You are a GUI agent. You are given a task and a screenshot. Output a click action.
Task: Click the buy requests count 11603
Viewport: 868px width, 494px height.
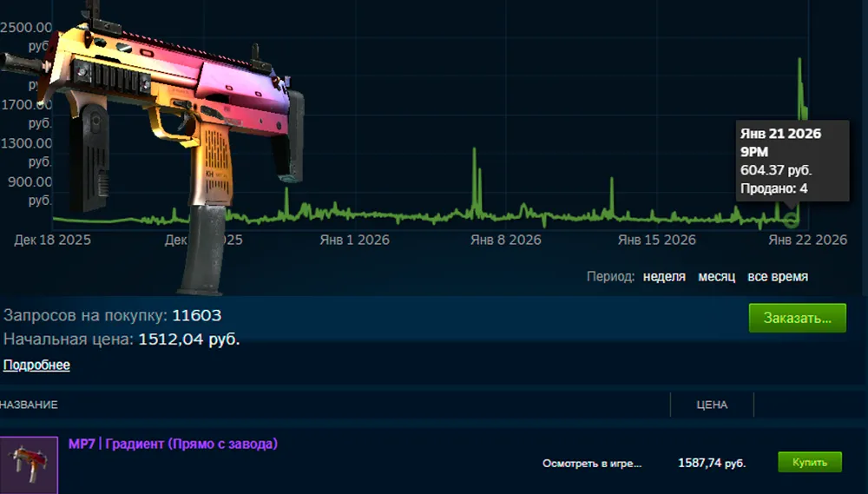coord(196,315)
